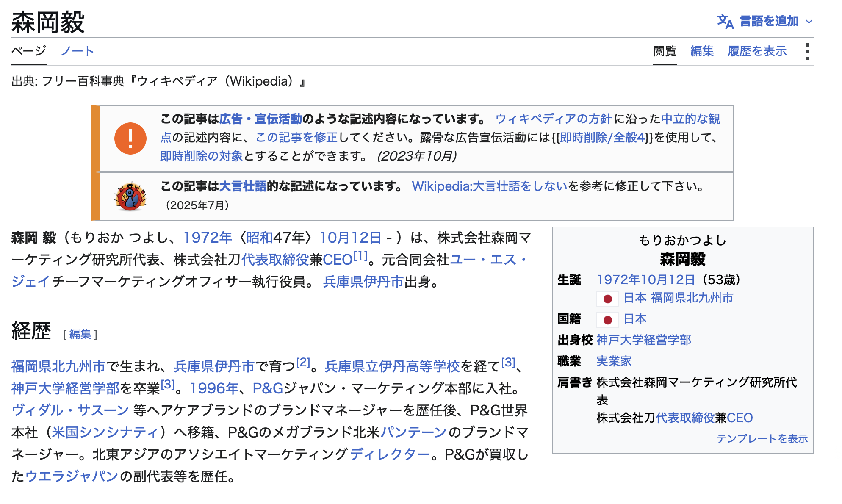This screenshot has height=504, width=842.
Task: Click the infobox label 職業
Action: pos(569,361)
